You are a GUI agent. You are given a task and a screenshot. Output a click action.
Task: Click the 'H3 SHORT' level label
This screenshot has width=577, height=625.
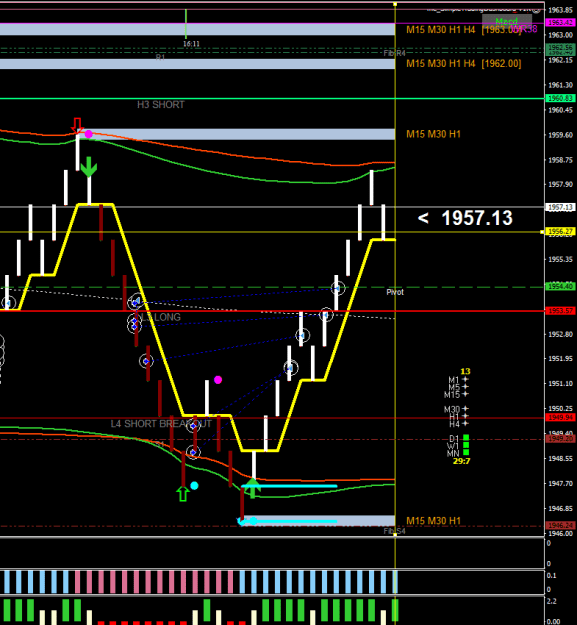[161, 105]
